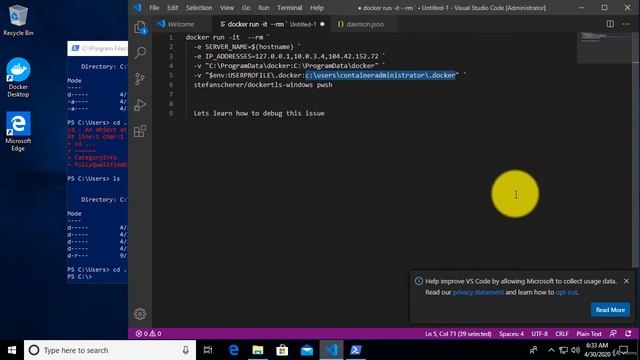
Task: Open File Explorer from taskbar
Action: pos(258,350)
